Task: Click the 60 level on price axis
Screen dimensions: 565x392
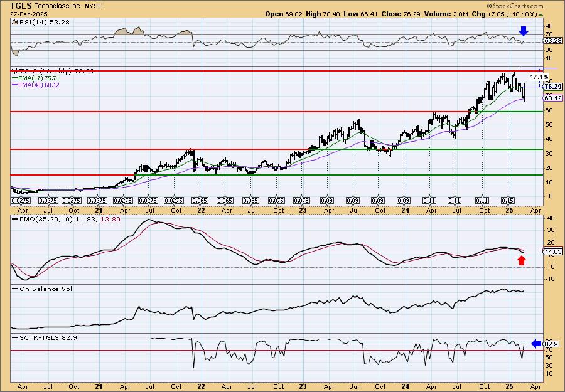Action: point(549,110)
